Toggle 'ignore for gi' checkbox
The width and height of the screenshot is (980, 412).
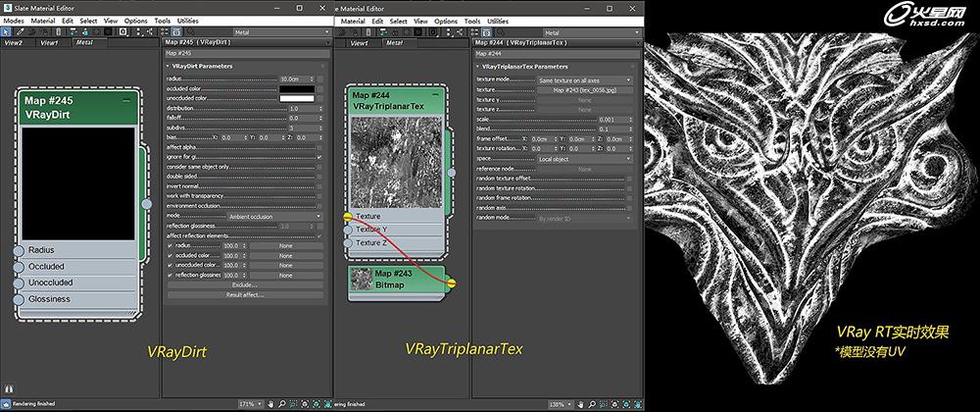coord(319,157)
